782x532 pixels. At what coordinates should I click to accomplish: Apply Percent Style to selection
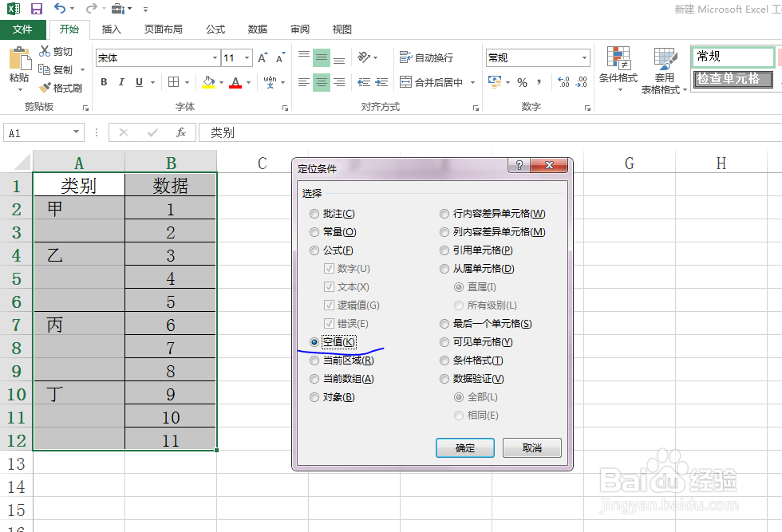pos(522,82)
